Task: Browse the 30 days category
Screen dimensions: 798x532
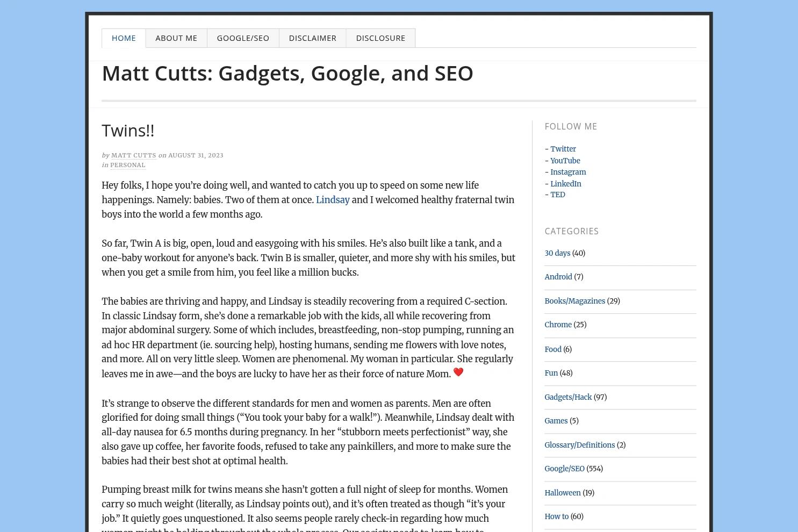Action: [x=557, y=253]
